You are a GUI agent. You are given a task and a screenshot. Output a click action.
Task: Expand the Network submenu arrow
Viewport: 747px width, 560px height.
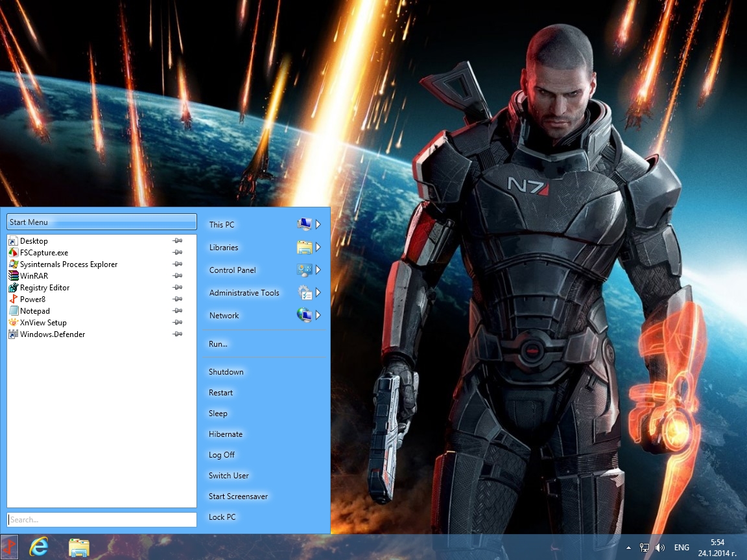point(318,315)
